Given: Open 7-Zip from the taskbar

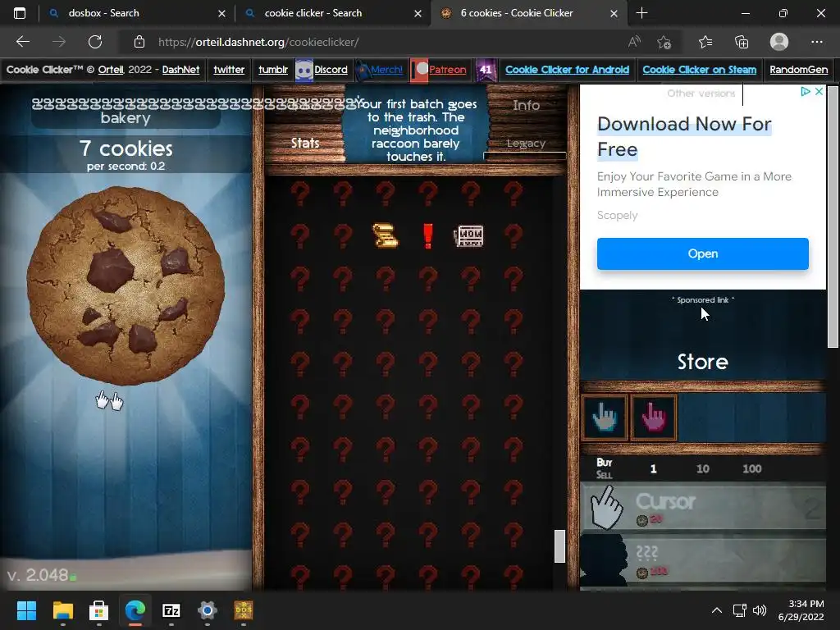Looking at the screenshot, I should click(x=171, y=610).
